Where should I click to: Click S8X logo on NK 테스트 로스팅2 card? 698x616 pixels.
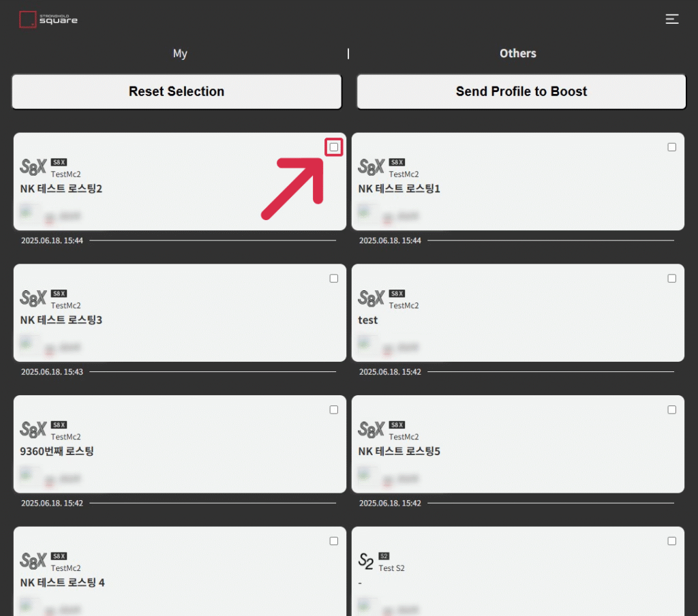coord(33,167)
